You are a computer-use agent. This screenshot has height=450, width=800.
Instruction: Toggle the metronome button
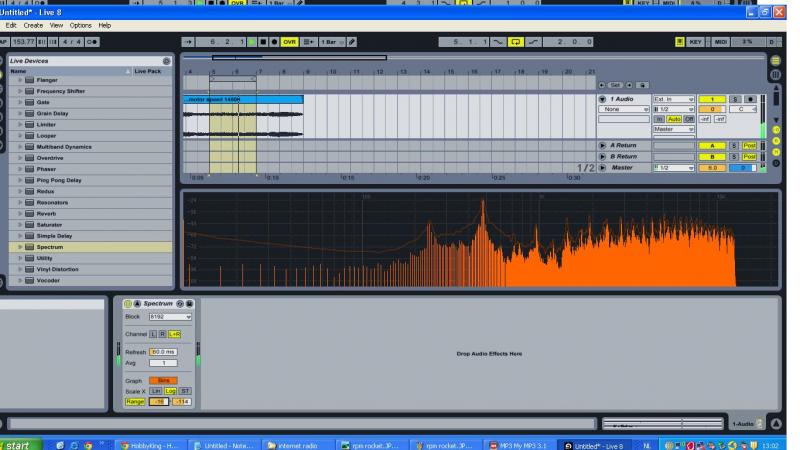(x=92, y=42)
